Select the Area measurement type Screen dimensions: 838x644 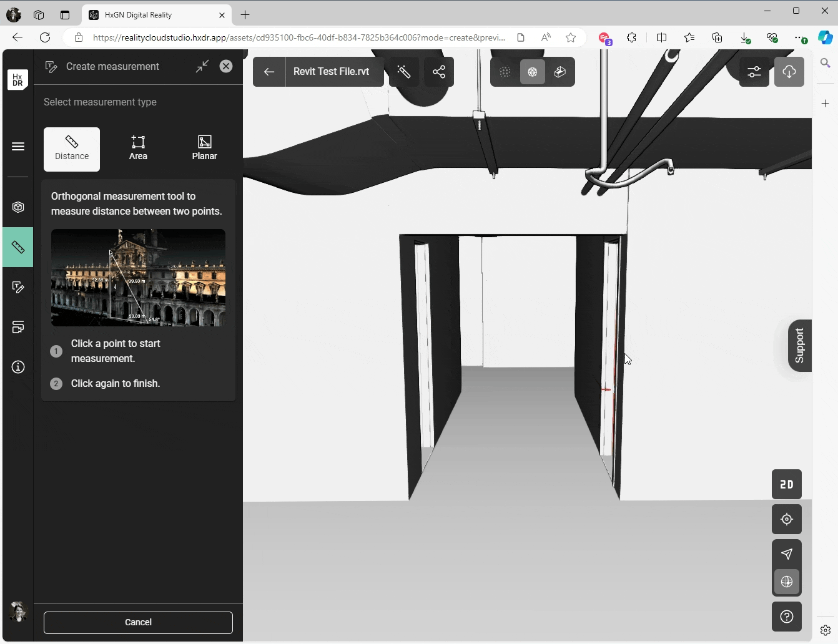coord(138,149)
